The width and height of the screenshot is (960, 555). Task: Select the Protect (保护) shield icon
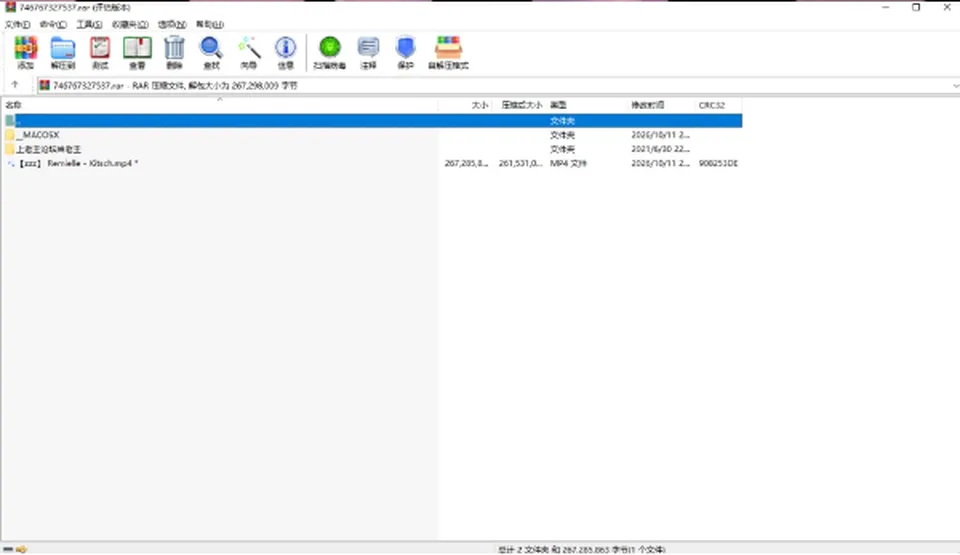click(405, 52)
